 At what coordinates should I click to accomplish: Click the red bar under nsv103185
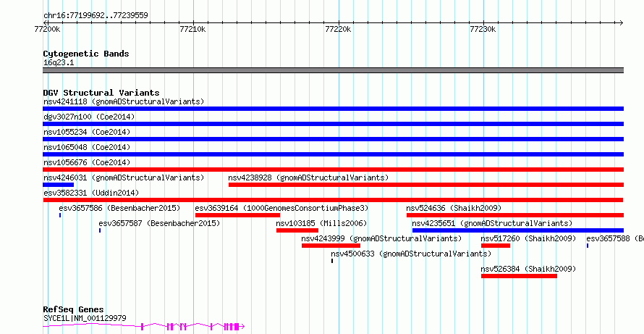297,230
